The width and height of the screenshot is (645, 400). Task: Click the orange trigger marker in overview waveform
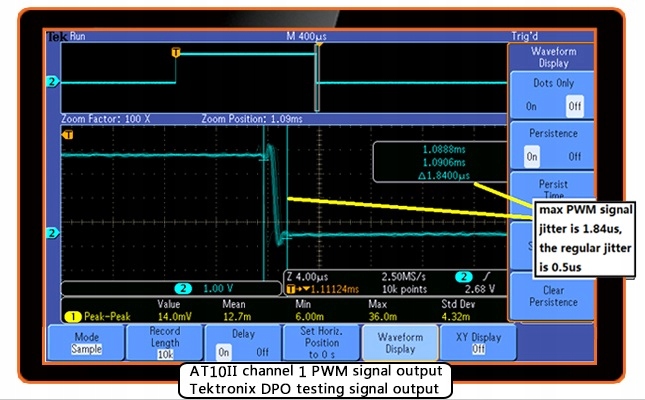pyautogui.click(x=176, y=51)
